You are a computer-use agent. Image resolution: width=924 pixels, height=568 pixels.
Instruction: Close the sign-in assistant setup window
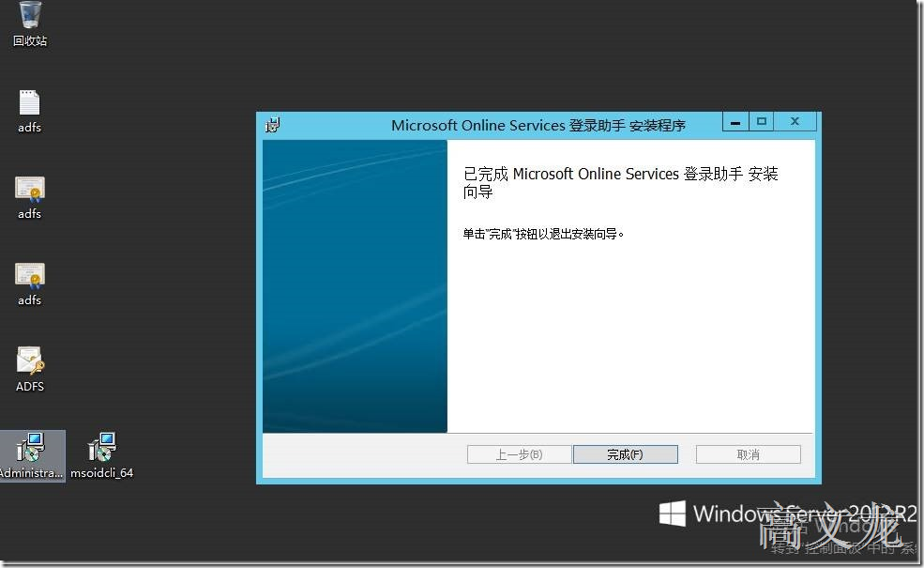pyautogui.click(x=795, y=122)
